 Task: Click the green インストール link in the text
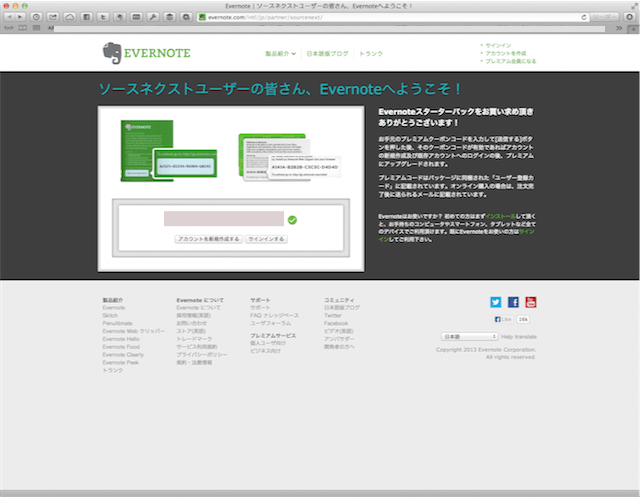500,216
